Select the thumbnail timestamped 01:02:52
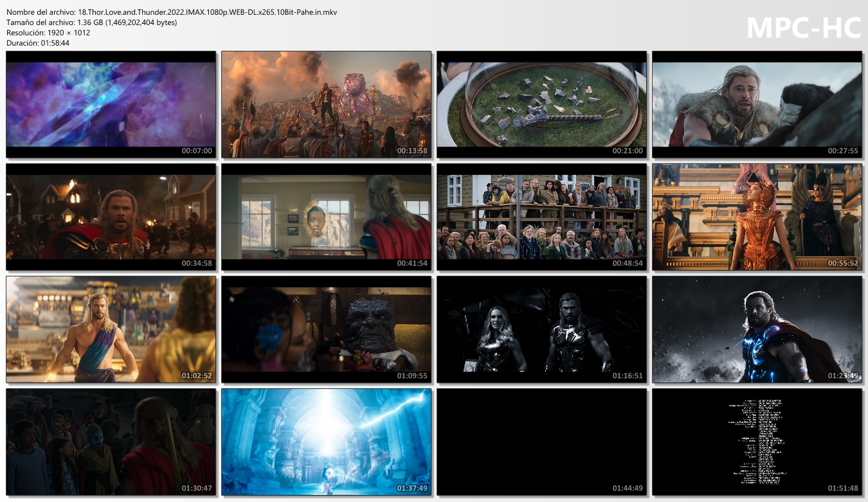 [x=111, y=330]
